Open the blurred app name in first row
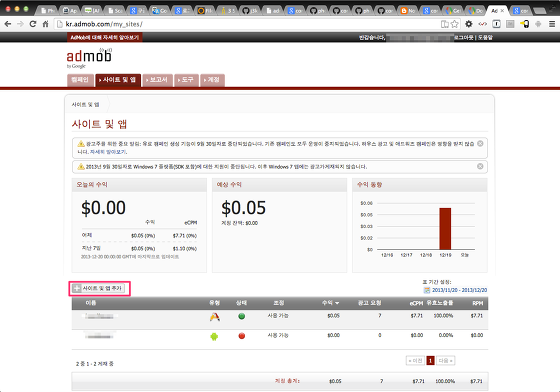 (x=100, y=316)
